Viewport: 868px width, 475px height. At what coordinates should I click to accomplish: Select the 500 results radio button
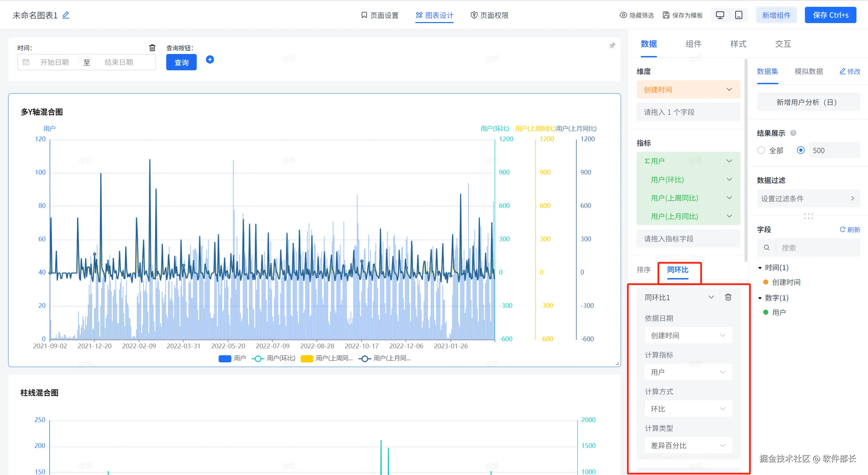[x=801, y=150]
